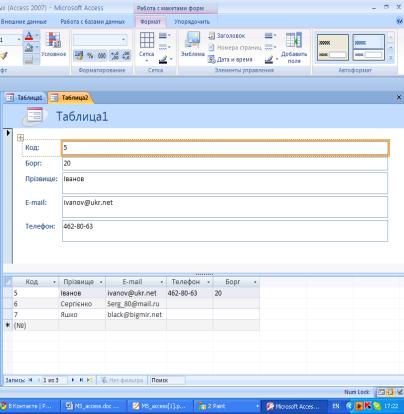Viewport: 404px width, 414px height.
Task: Switch to the Таблица2 document tab
Action: (70, 97)
